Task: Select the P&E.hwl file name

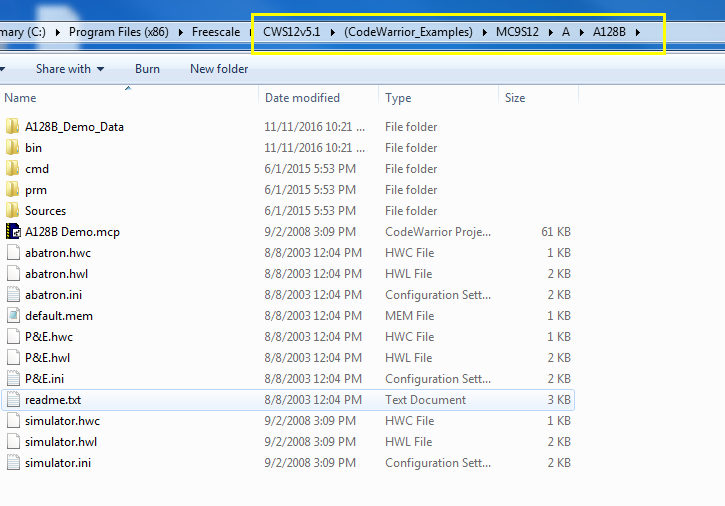Action: point(47,358)
